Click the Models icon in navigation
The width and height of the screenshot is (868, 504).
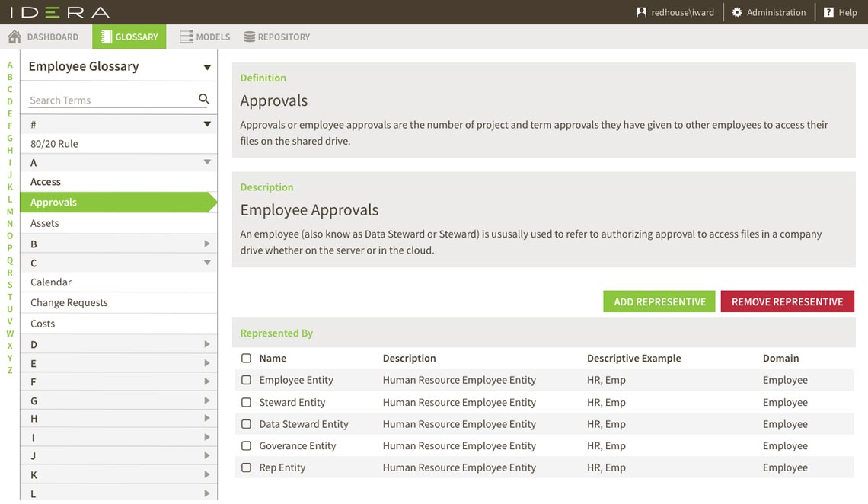pos(186,37)
